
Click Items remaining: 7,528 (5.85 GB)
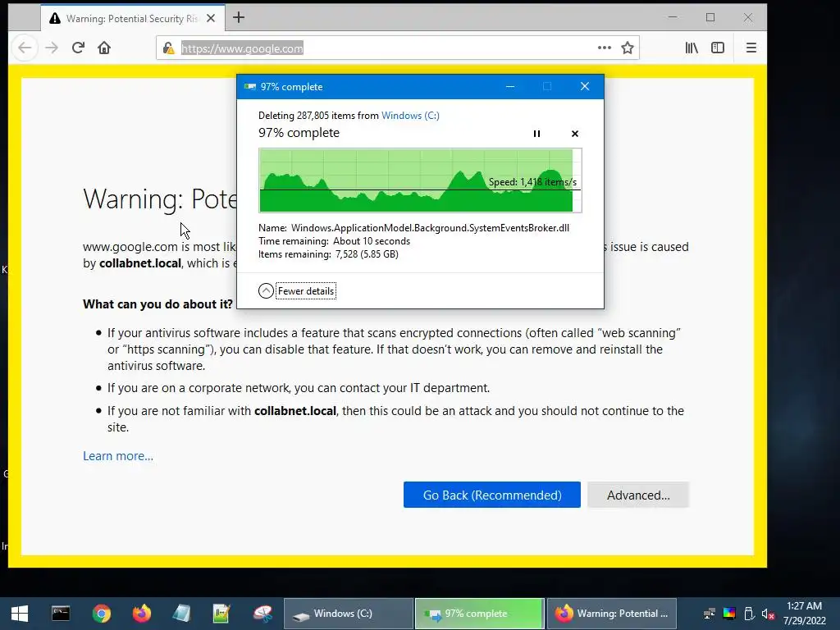[x=328, y=254]
